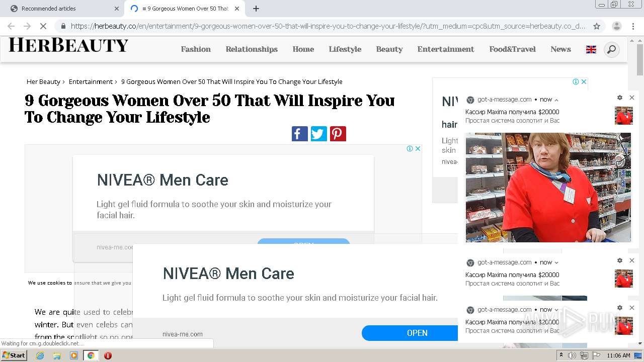The height and width of the screenshot is (362, 644).
Task: Launch Internet Explorer from taskbar
Action: pyautogui.click(x=40, y=355)
